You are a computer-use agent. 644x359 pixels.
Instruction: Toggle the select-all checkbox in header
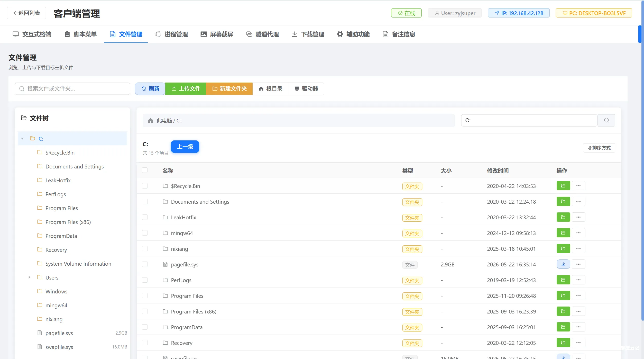[145, 170]
